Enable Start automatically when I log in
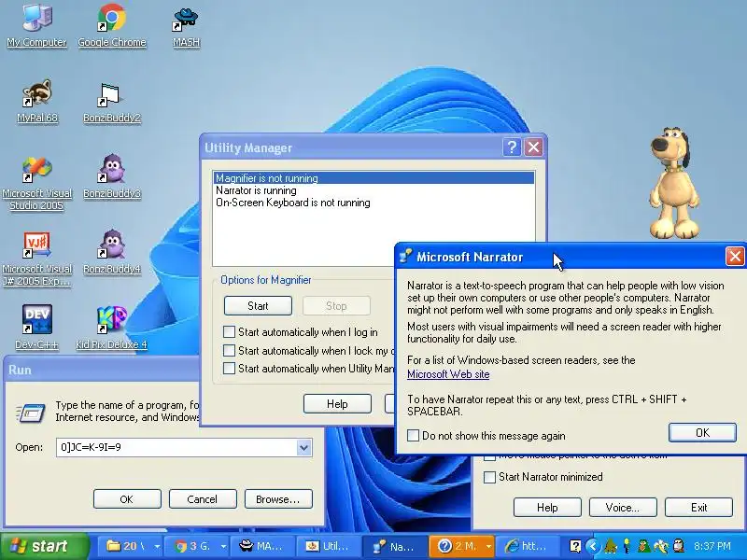Viewport: 747px width, 560px height. point(229,332)
